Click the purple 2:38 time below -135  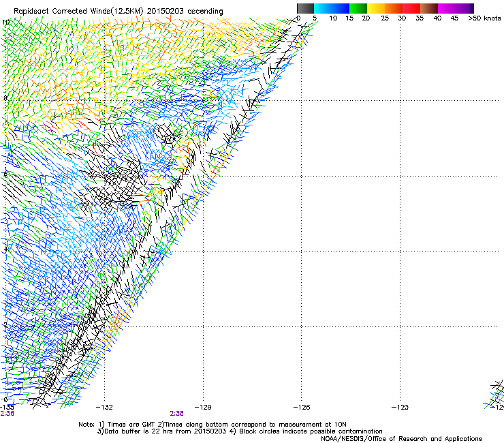click(x=7, y=414)
